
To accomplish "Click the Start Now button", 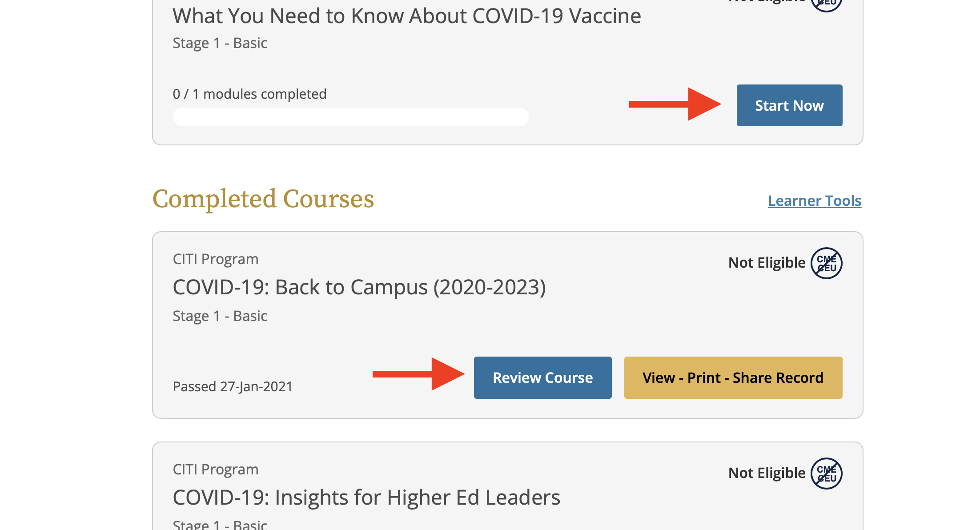I will click(x=789, y=105).
